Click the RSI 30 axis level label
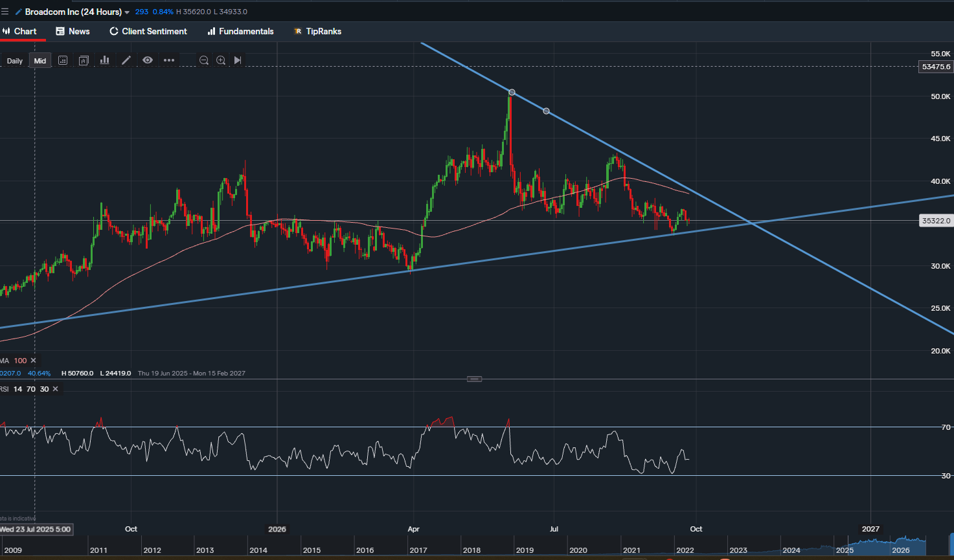Screen dimensions: 954x560 click(x=946, y=476)
